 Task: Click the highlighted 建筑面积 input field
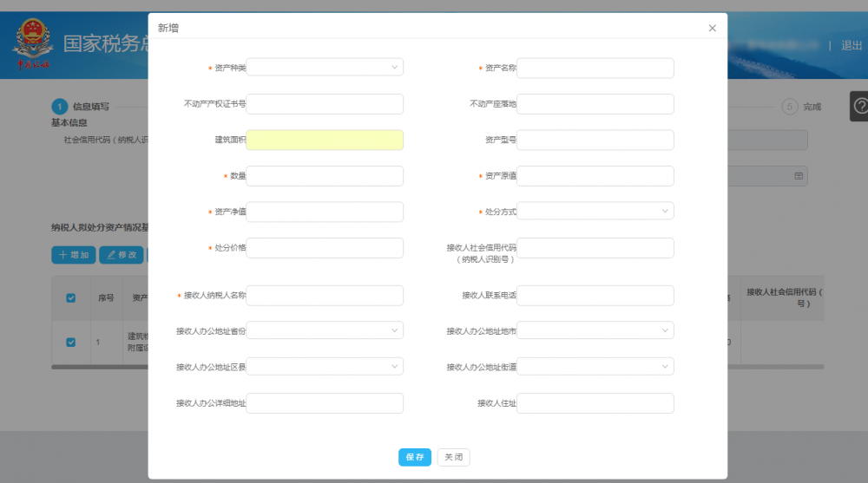point(325,140)
